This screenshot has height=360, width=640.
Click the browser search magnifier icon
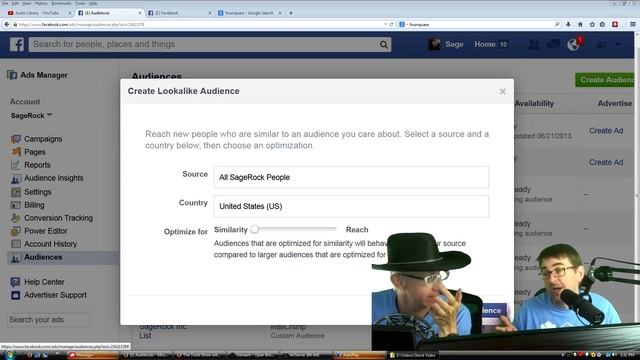click(557, 24)
